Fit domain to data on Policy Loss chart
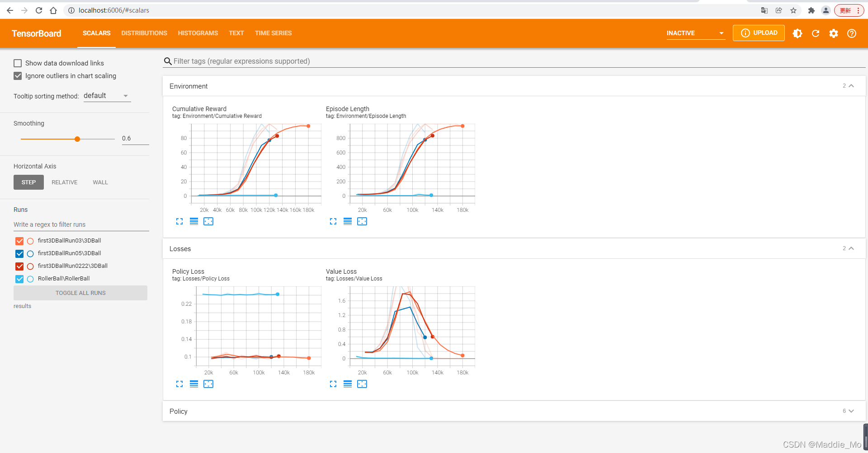This screenshot has width=868, height=453. point(208,384)
